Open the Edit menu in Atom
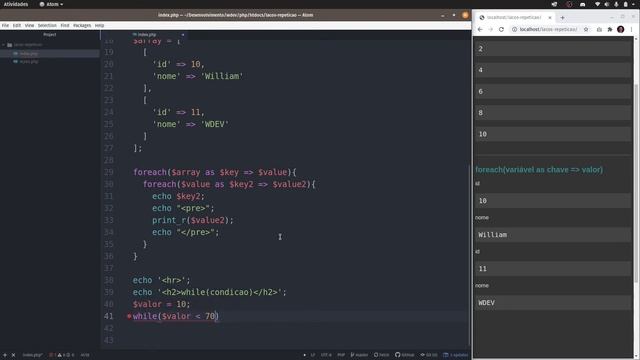 point(17,25)
